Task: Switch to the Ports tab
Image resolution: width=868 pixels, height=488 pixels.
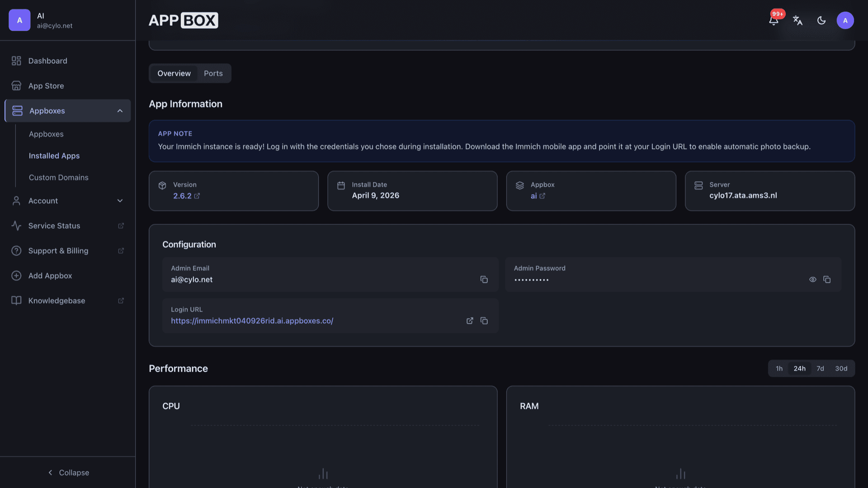Action: [213, 73]
